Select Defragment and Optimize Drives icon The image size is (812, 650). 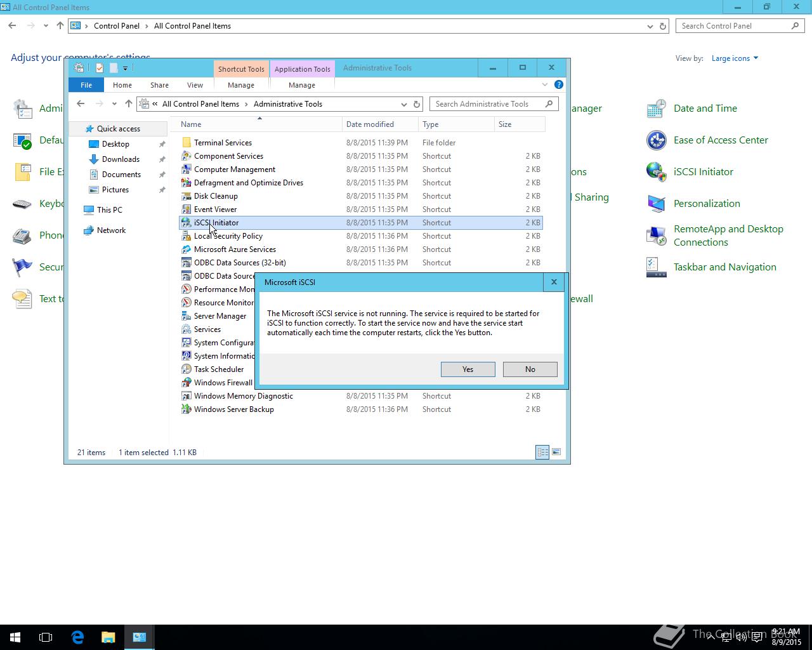[187, 183]
